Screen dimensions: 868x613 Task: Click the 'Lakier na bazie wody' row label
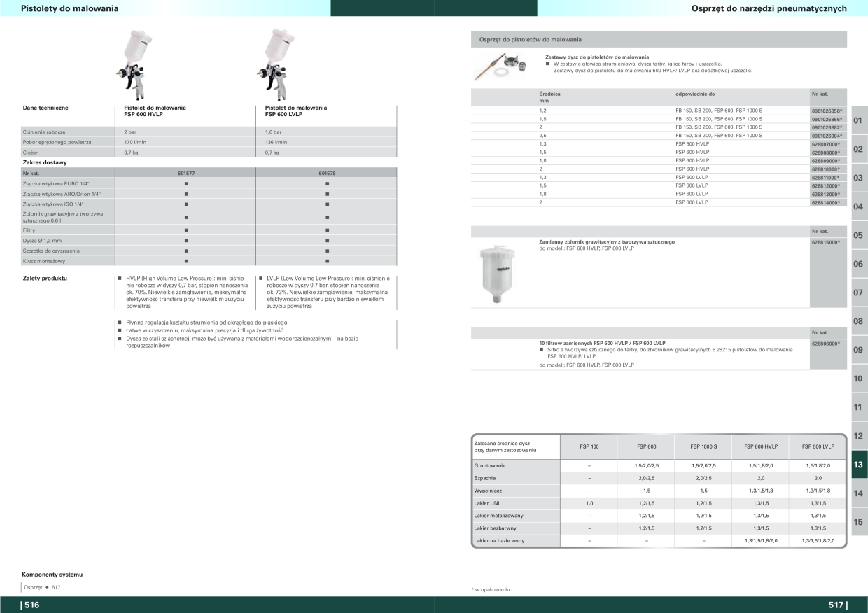pyautogui.click(x=499, y=541)
